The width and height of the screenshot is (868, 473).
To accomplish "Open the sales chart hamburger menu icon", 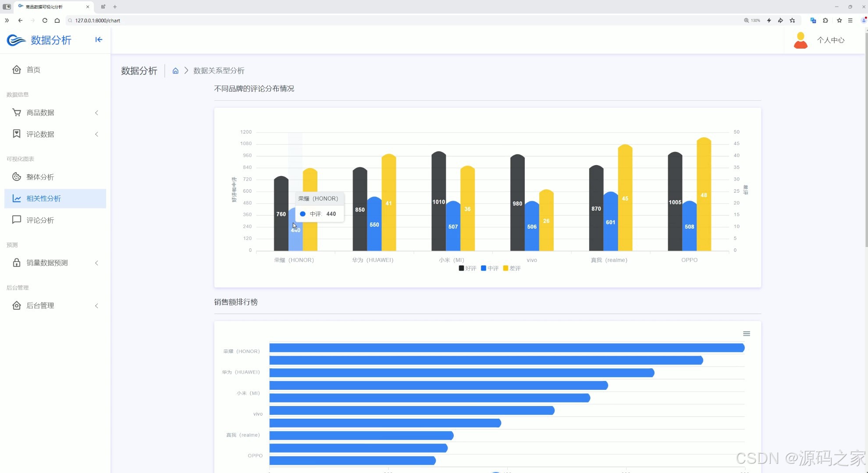I will point(747,334).
